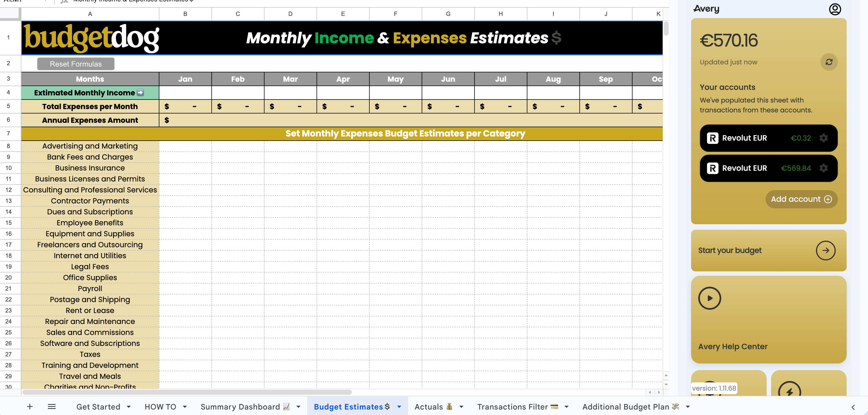This screenshot has width=868, height=415.
Task: Click the arrow icon in Estimated Monthly Income
Action: [140, 92]
